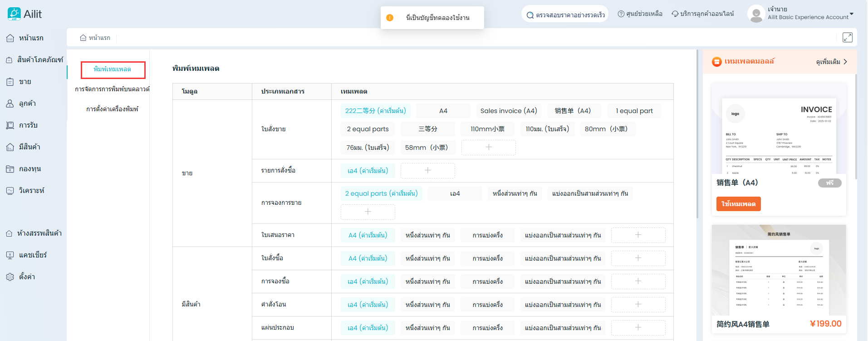The image size is (868, 341).
Task: Add new template in รายการสั่งซื้อ row
Action: tap(427, 171)
